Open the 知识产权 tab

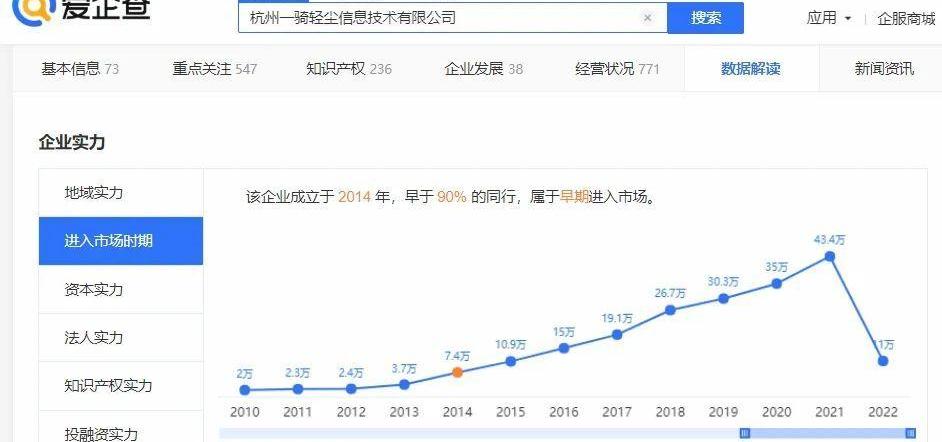pyautogui.click(x=348, y=68)
